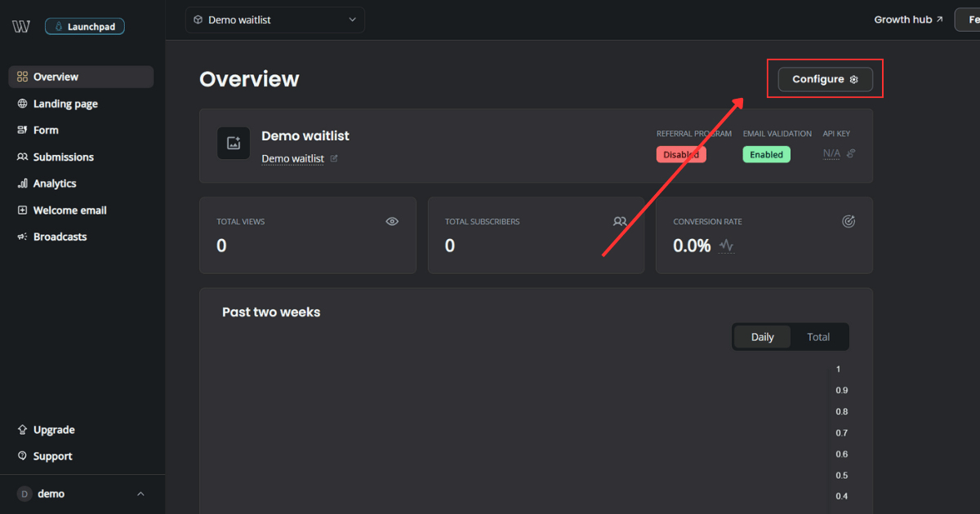Click the trend icon beside 0.0%

click(x=726, y=245)
